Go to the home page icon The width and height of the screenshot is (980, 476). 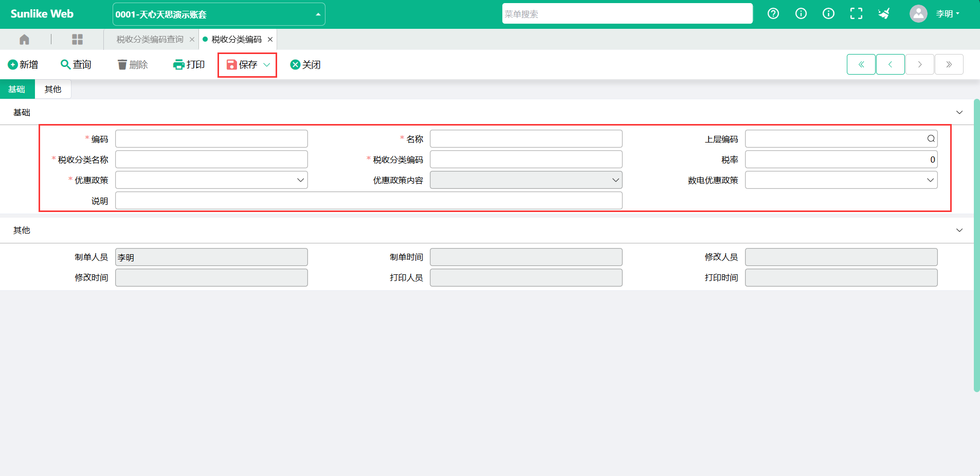tap(24, 39)
